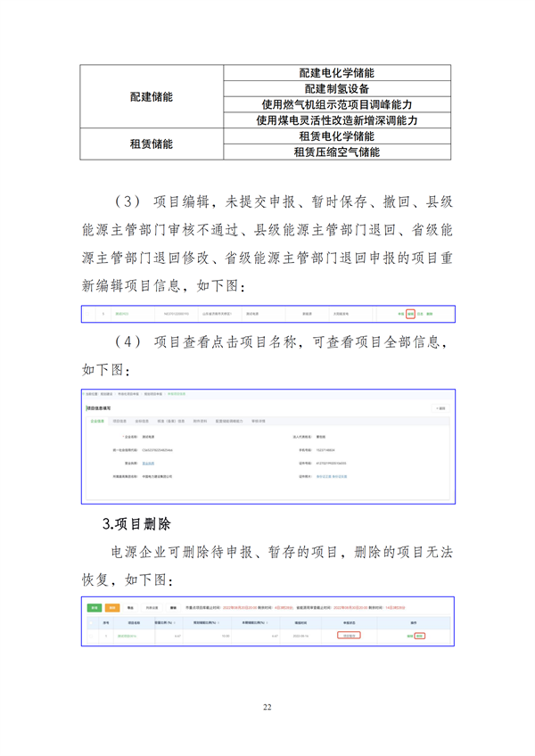
Task: Click the red-boxed 待申报 status cell
Action: [350, 636]
